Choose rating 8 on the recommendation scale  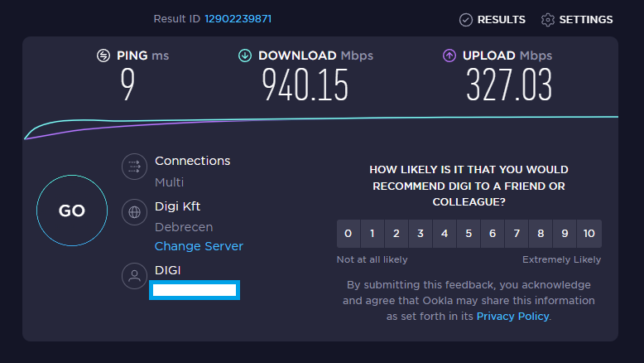pyautogui.click(x=541, y=234)
